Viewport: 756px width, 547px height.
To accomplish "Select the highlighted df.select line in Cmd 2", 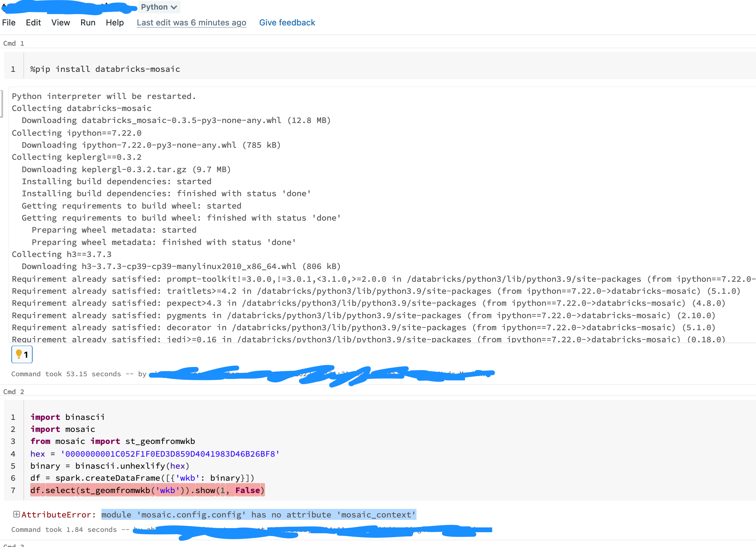I will click(147, 490).
